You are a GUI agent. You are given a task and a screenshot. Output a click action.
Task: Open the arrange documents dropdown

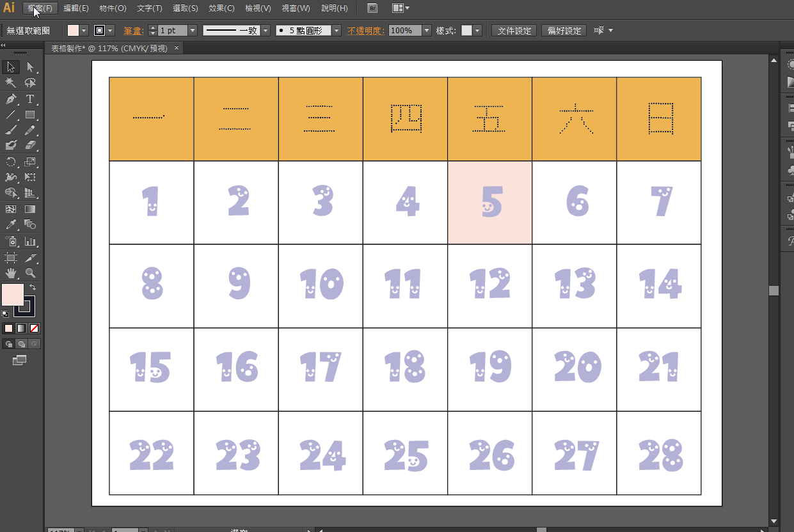tap(401, 8)
